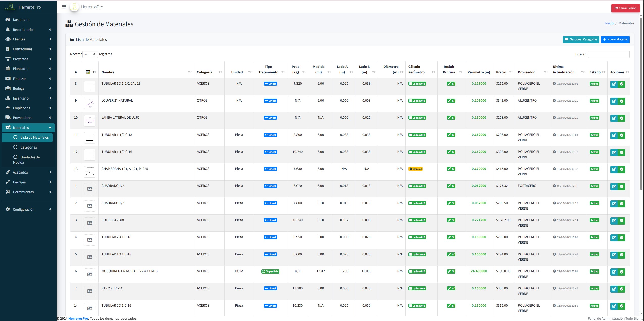
Task: Click the Gestionar Categorías button
Action: pos(581,40)
